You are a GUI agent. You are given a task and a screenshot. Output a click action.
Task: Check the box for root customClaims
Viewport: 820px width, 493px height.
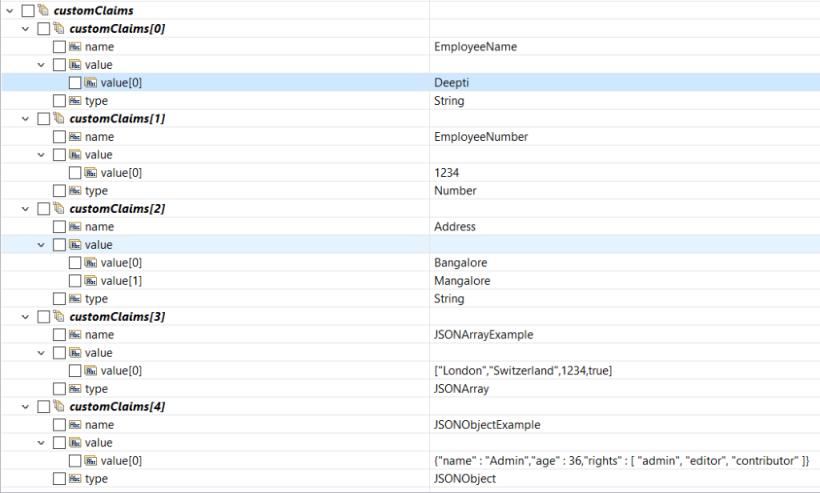click(27, 10)
